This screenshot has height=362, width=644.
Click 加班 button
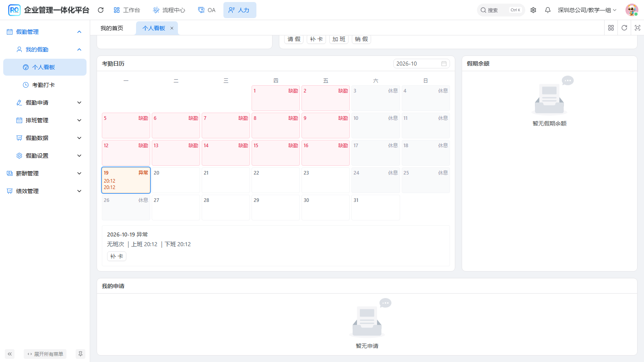[339, 39]
